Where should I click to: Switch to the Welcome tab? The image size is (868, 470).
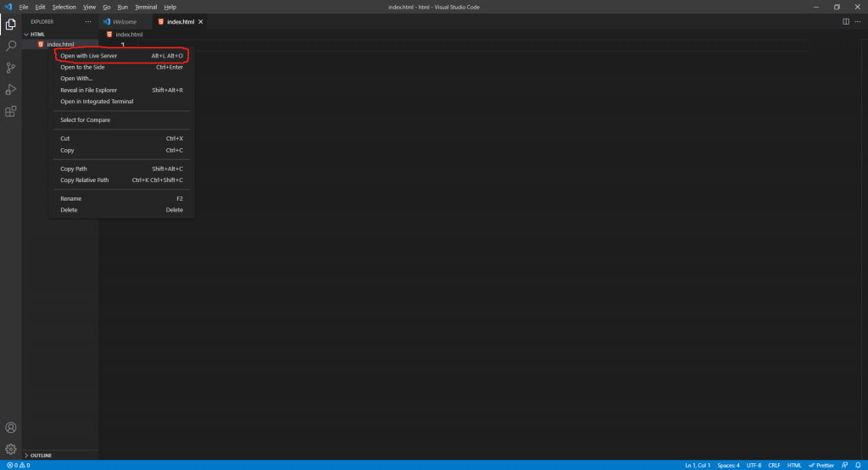[x=125, y=21]
